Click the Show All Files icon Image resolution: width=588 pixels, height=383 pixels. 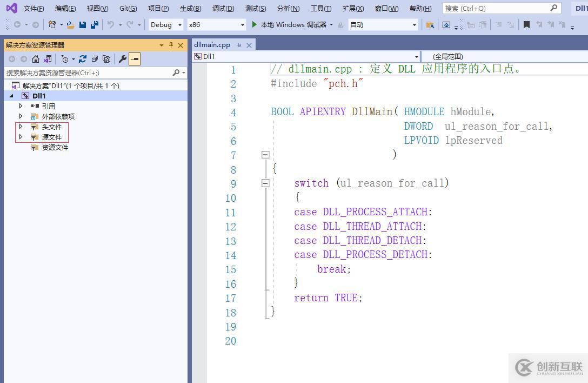[106, 59]
